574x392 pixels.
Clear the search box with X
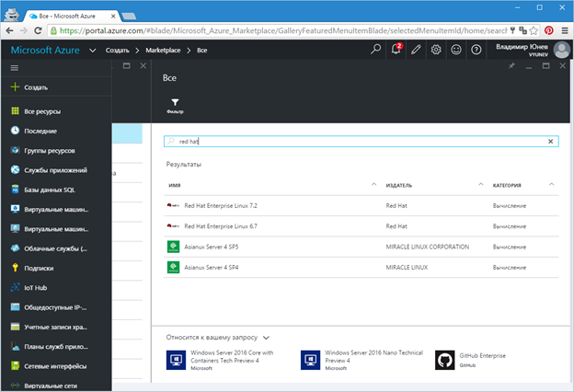coord(550,142)
